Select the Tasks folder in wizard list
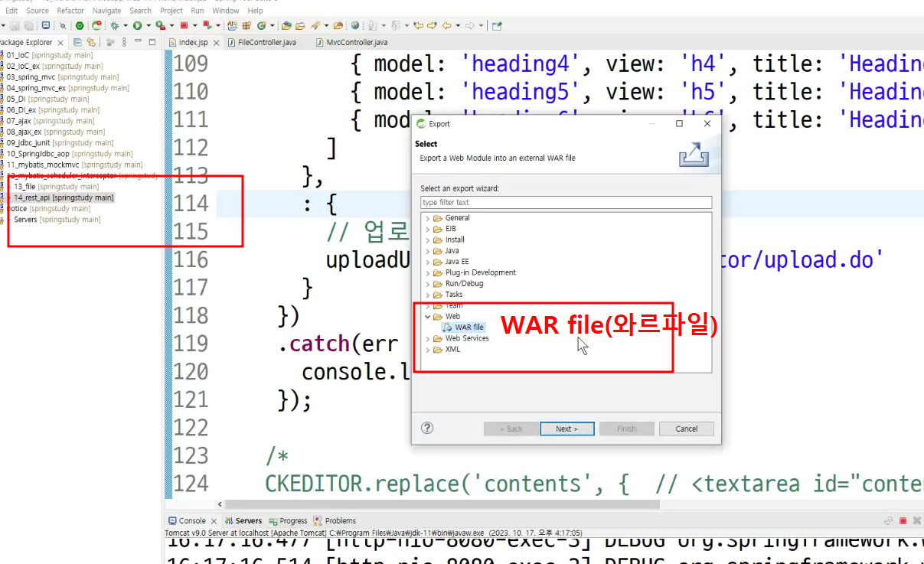 coord(448,295)
